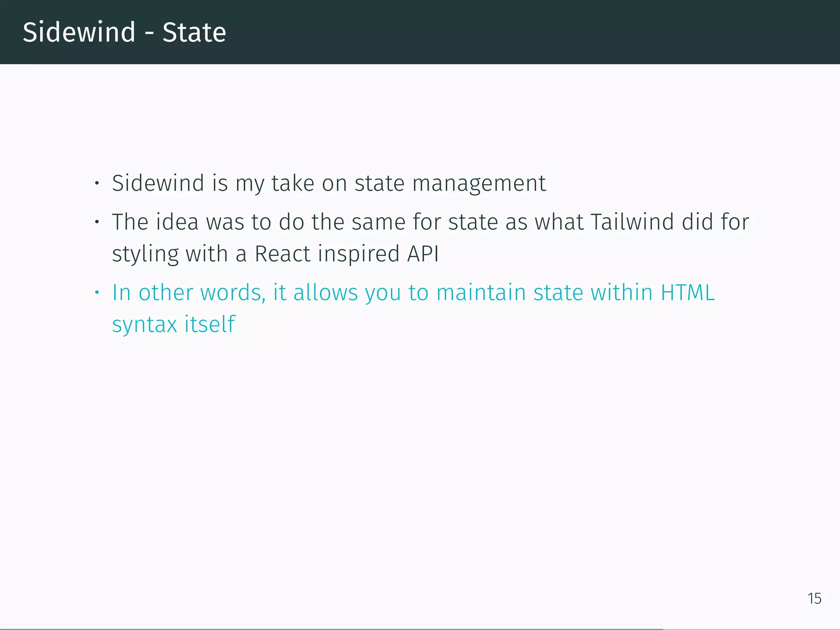The width and height of the screenshot is (840, 630).
Task: Click the word "API" in the second bullet
Action: 423,253
